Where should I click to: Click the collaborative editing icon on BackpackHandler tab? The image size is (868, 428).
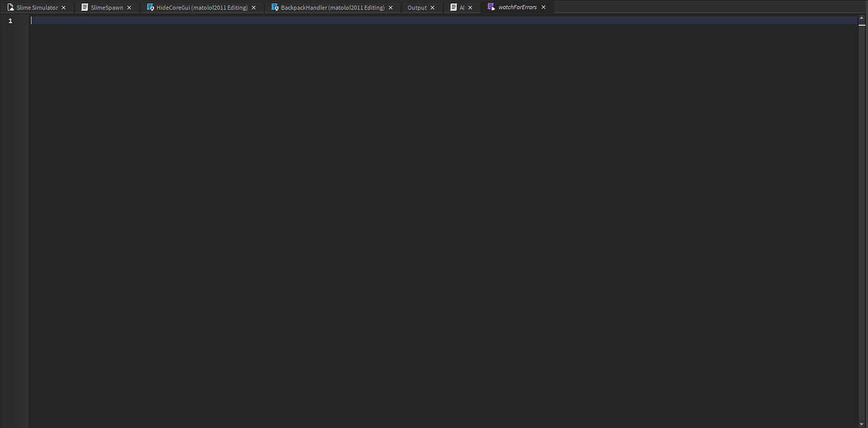point(275,7)
